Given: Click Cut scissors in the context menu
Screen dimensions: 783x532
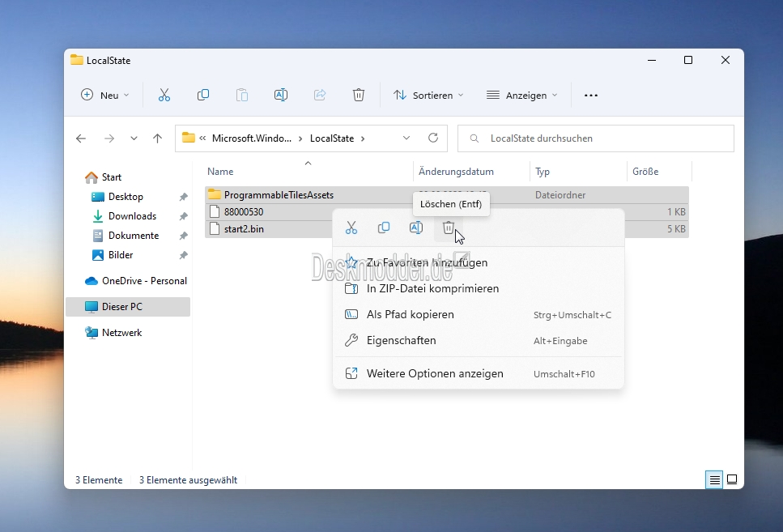Looking at the screenshot, I should tap(351, 228).
